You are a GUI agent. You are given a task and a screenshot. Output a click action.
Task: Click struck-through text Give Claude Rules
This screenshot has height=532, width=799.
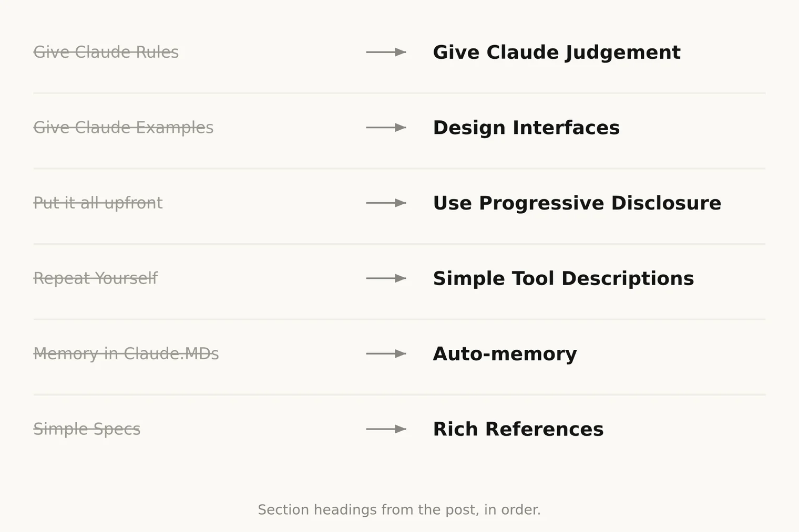click(106, 52)
